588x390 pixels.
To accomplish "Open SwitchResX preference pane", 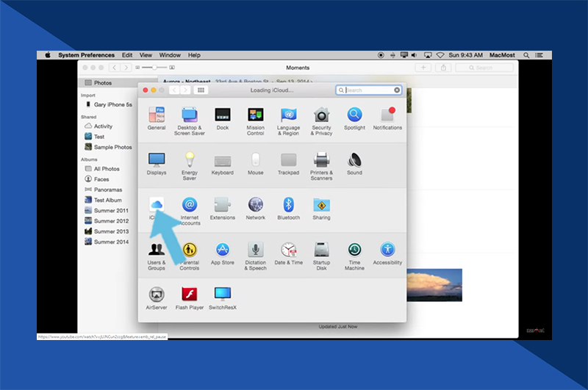I will click(x=223, y=299).
